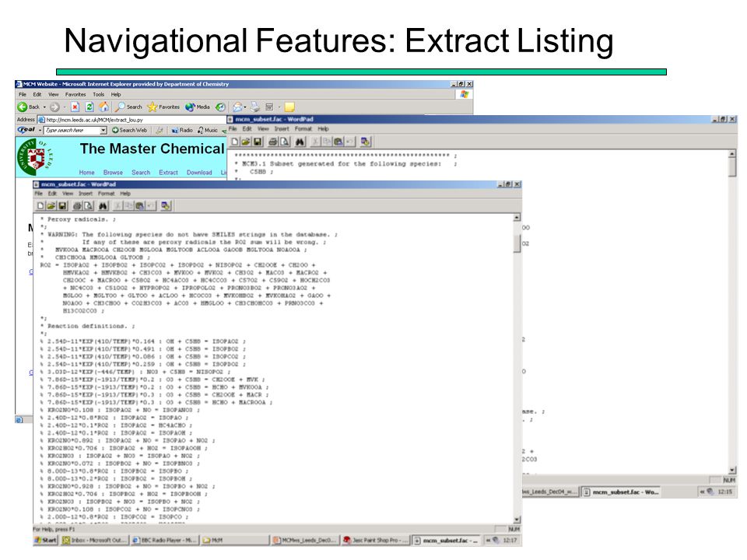
Task: Open Help menu in front WordPad window
Action: coord(125,194)
